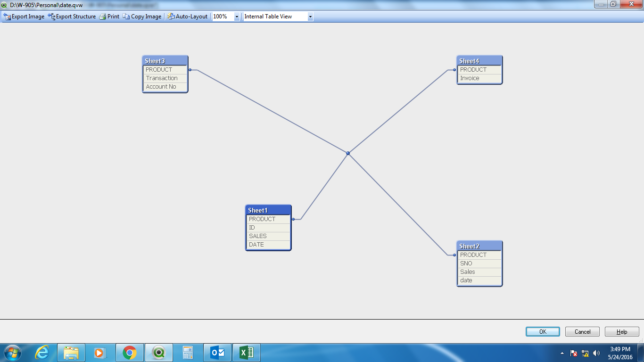This screenshot has width=644, height=362.
Task: Run Auto-Layout on the table view
Action: click(187, 16)
